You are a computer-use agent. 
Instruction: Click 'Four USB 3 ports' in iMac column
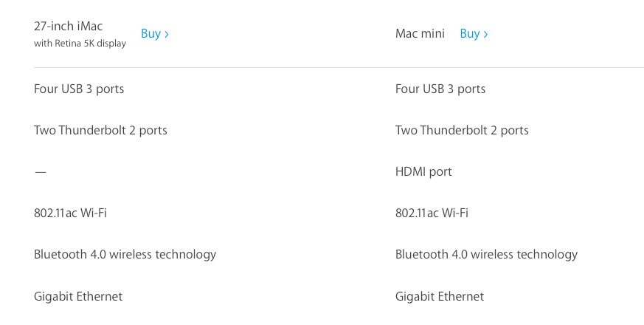tap(79, 89)
